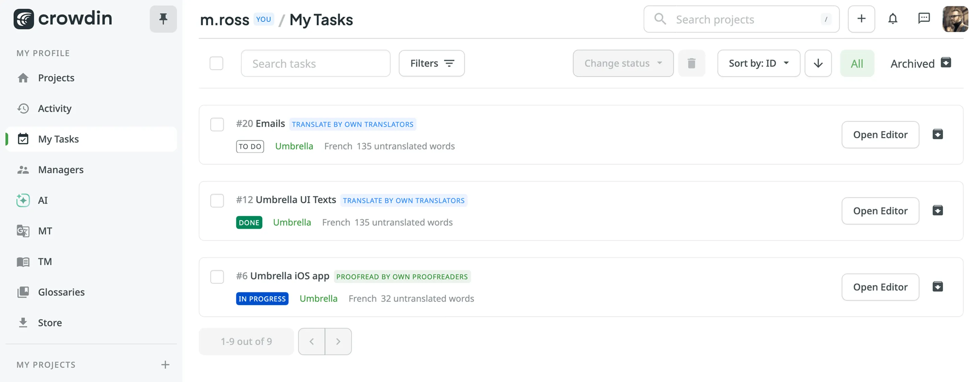The width and height of the screenshot is (980, 382).
Task: Open the Change status dropdown
Action: pyautogui.click(x=623, y=63)
